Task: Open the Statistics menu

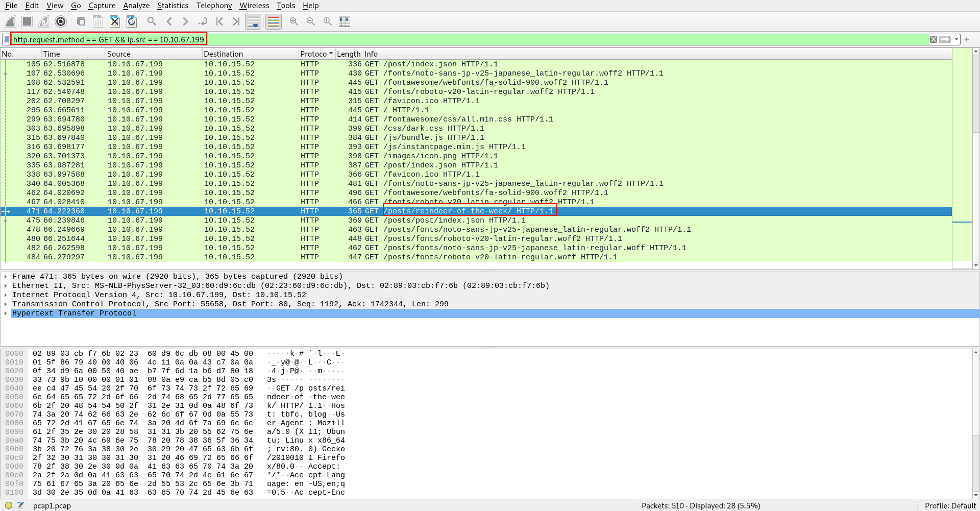Action: [x=173, y=6]
